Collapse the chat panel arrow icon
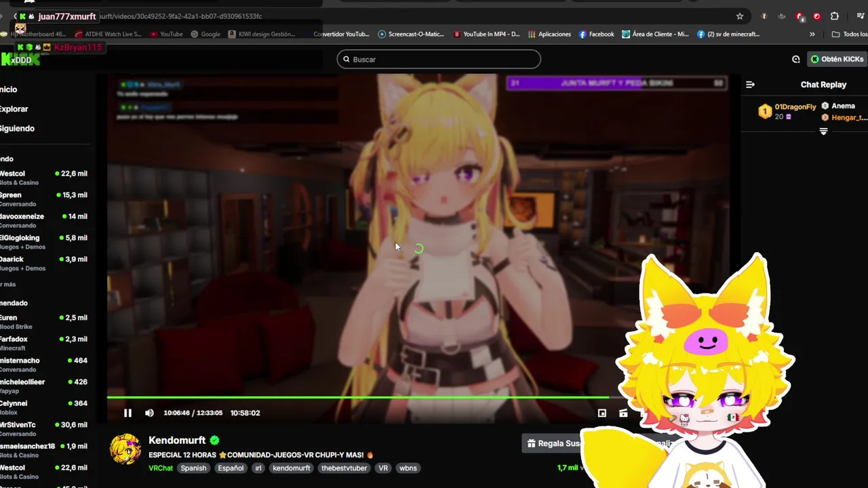The image size is (868, 488). (x=750, y=85)
